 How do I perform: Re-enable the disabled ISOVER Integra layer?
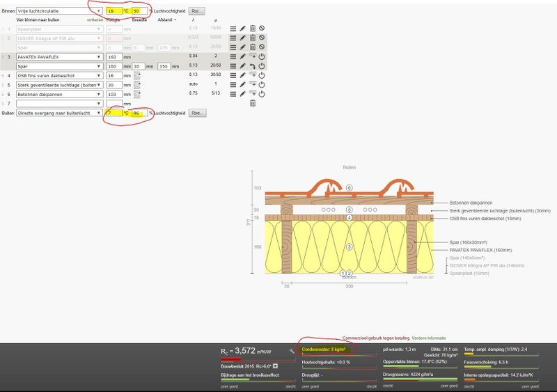(x=262, y=38)
